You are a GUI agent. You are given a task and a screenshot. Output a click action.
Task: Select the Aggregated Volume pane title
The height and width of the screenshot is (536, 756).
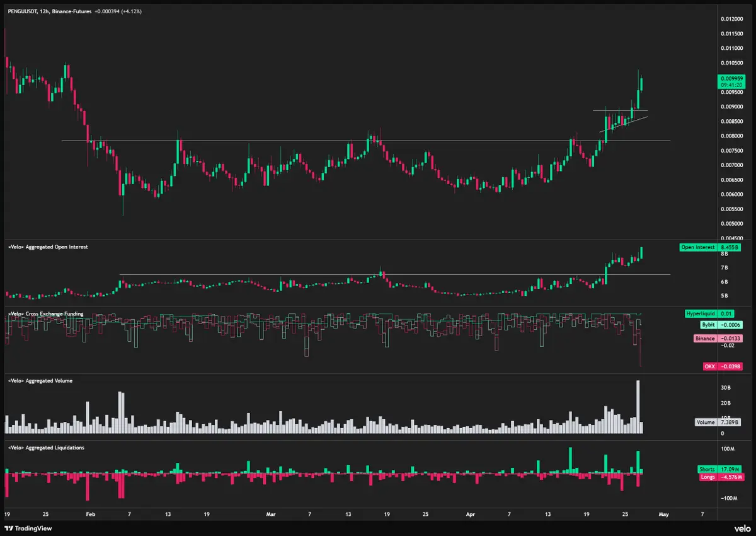click(39, 382)
